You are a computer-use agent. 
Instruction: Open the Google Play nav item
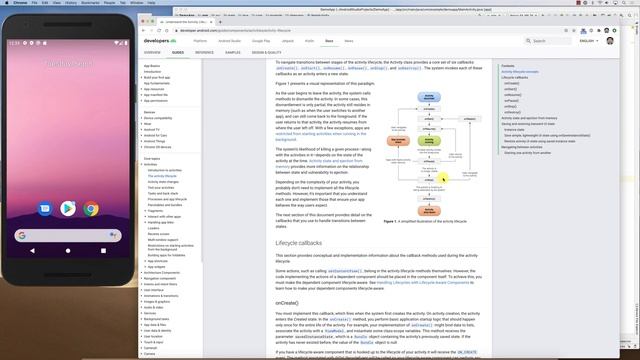(x=261, y=41)
